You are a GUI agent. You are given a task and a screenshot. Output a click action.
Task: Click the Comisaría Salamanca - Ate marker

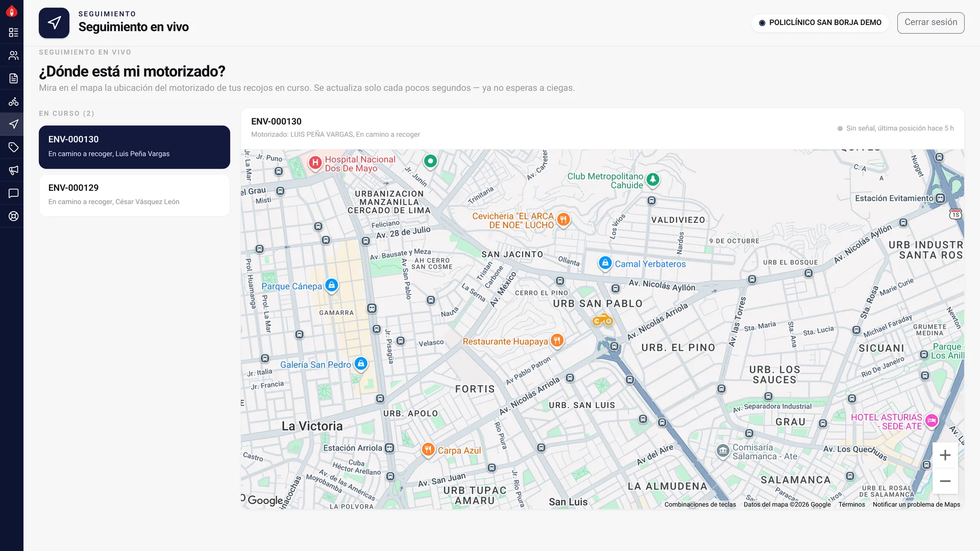[x=723, y=452]
